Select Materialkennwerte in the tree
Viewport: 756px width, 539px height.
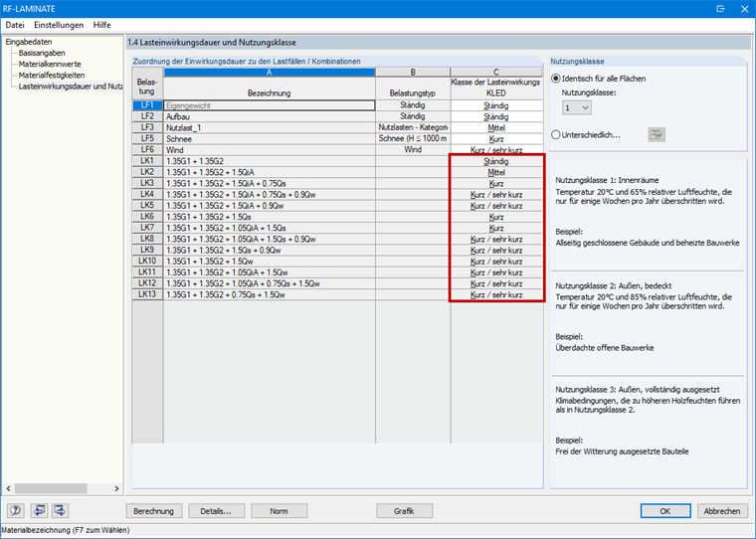[50, 64]
